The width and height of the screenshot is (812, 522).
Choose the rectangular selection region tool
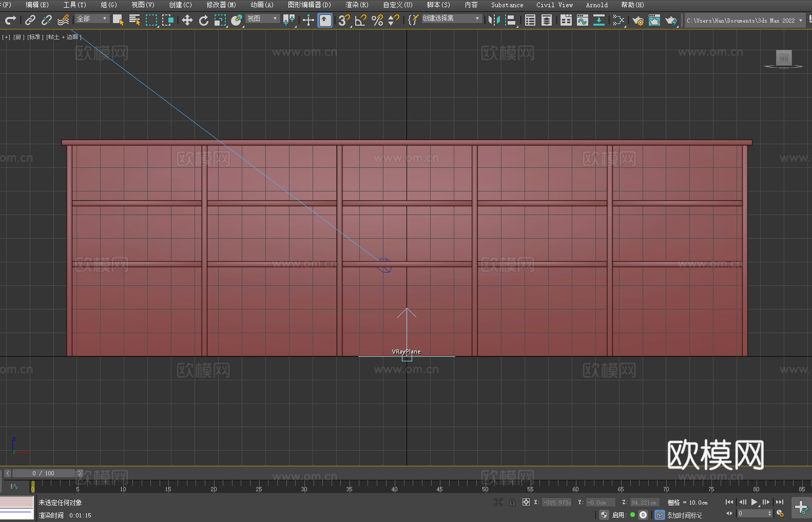[151, 20]
